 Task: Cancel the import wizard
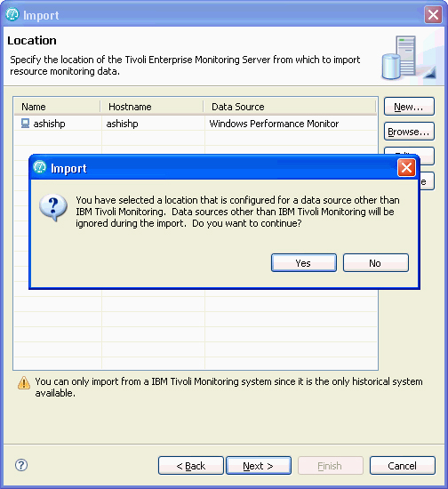click(x=403, y=466)
